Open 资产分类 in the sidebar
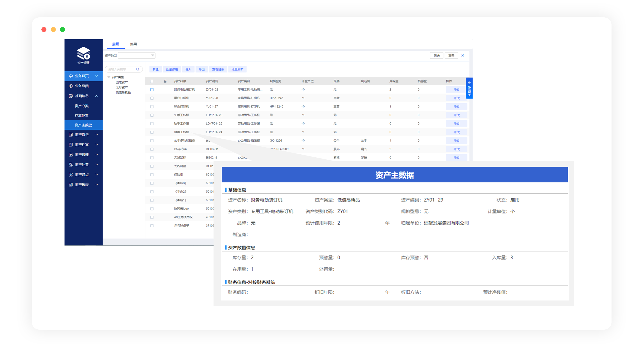 click(x=82, y=106)
